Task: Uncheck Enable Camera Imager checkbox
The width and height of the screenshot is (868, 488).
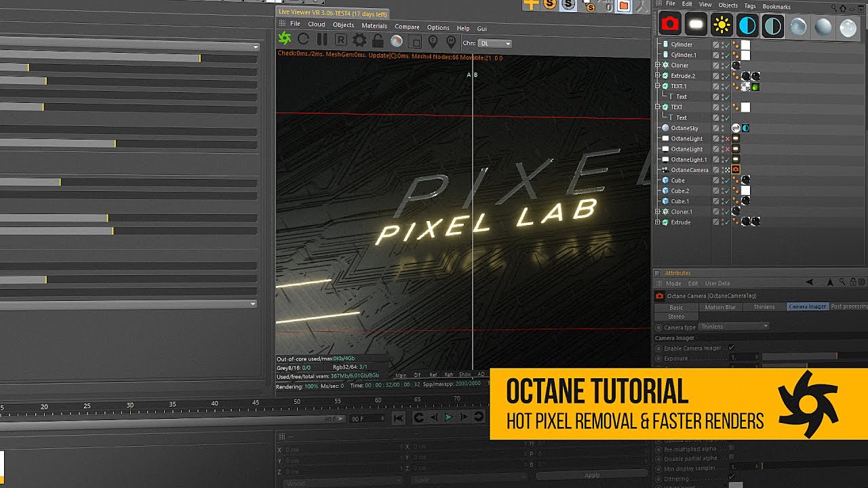Action: 732,348
